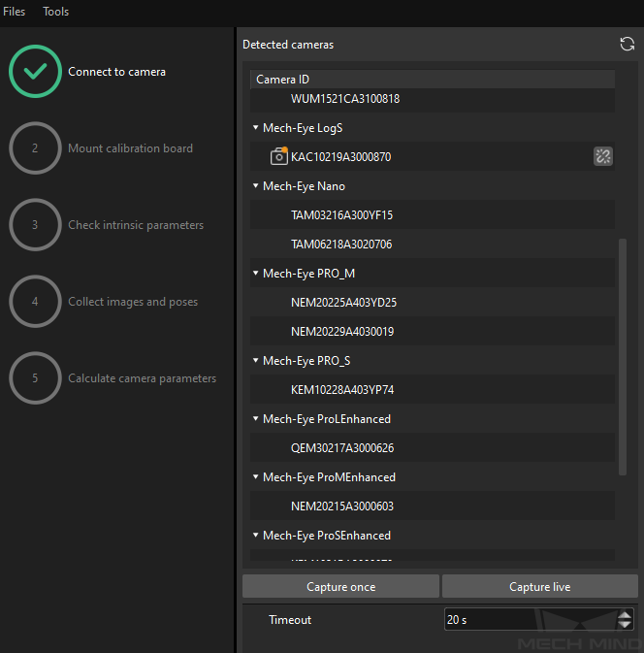Click the Mech-Eye ProSEnhanced group label
644x653 pixels.
click(327, 536)
